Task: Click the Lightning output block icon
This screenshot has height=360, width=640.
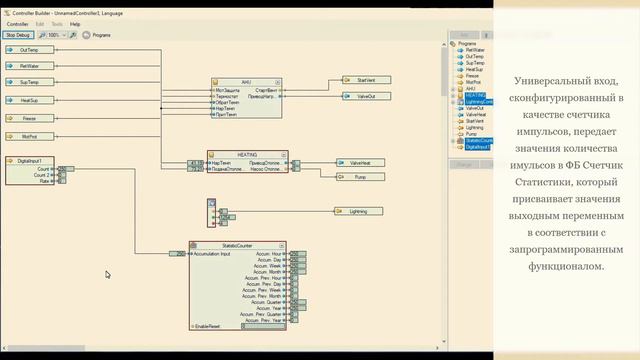Action: [x=339, y=211]
